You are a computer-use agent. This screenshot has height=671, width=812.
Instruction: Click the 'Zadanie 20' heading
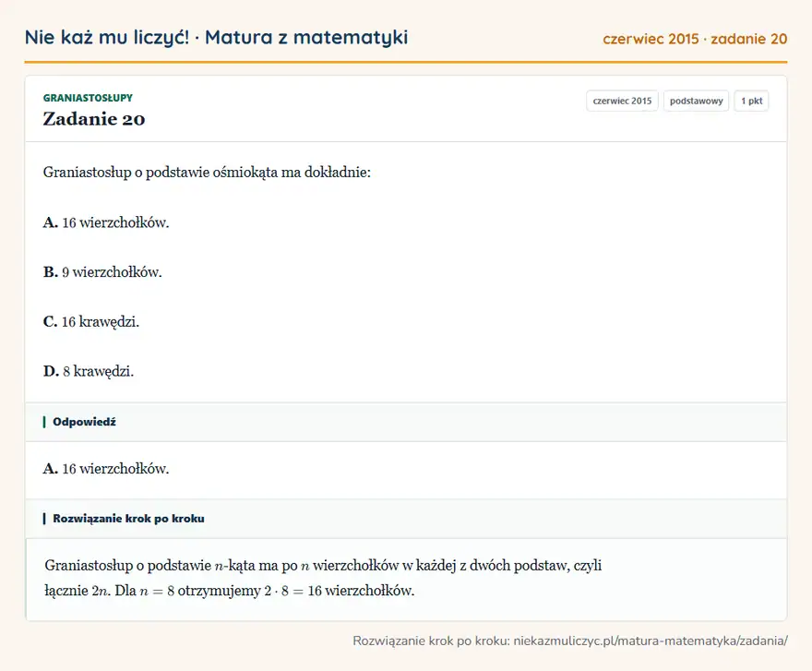[x=94, y=119]
